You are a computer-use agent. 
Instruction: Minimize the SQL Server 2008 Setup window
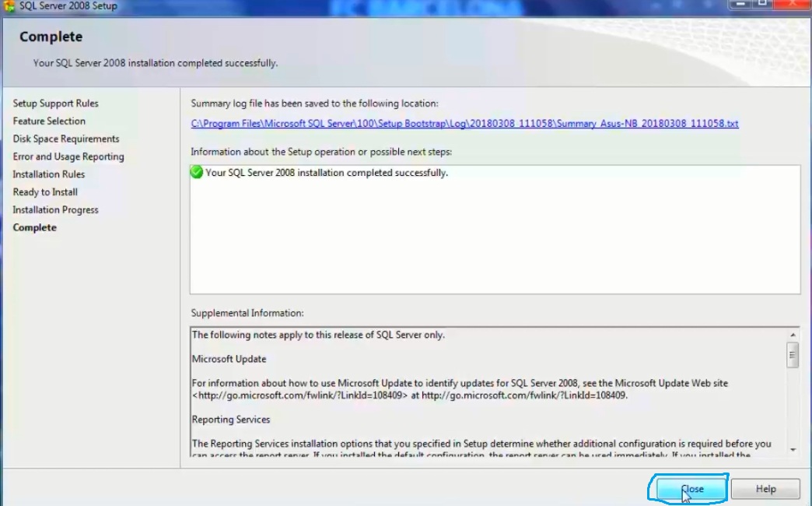click(740, 4)
